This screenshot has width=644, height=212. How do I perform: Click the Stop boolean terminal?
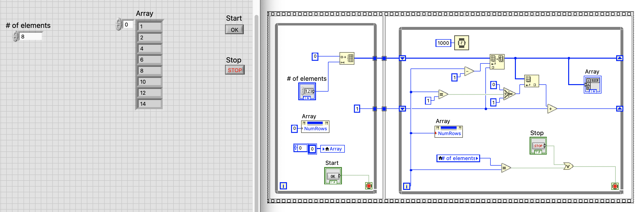click(x=538, y=146)
